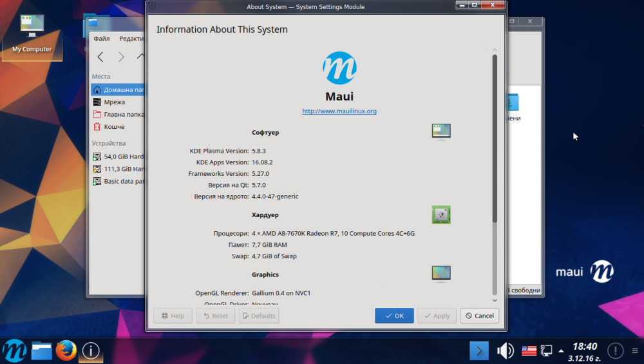Image resolution: width=644 pixels, height=364 pixels.
Task: Expand hidden system tray icons
Action: coord(561,351)
